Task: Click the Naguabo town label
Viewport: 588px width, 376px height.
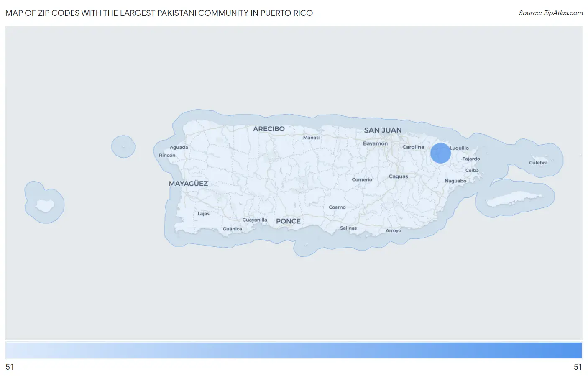Action: [455, 181]
